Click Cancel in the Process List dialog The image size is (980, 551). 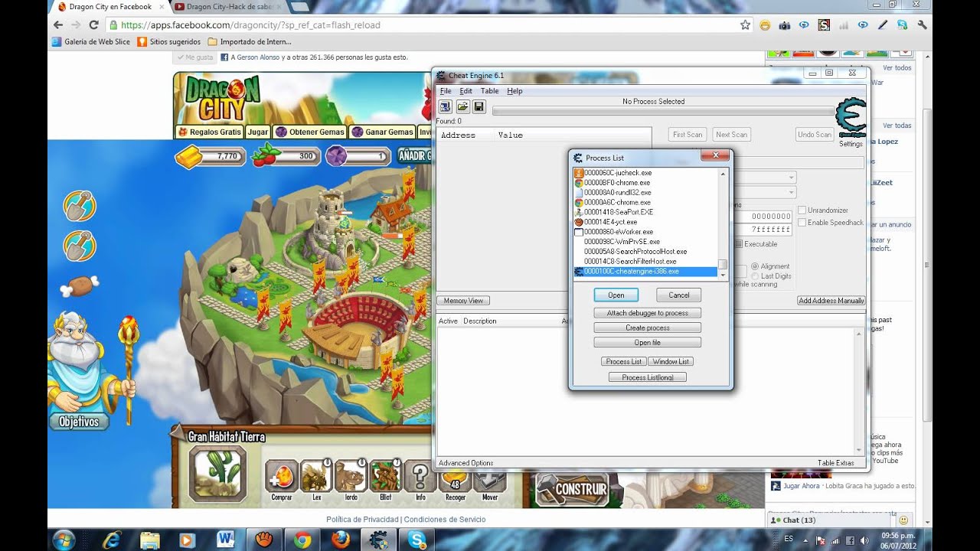point(679,295)
